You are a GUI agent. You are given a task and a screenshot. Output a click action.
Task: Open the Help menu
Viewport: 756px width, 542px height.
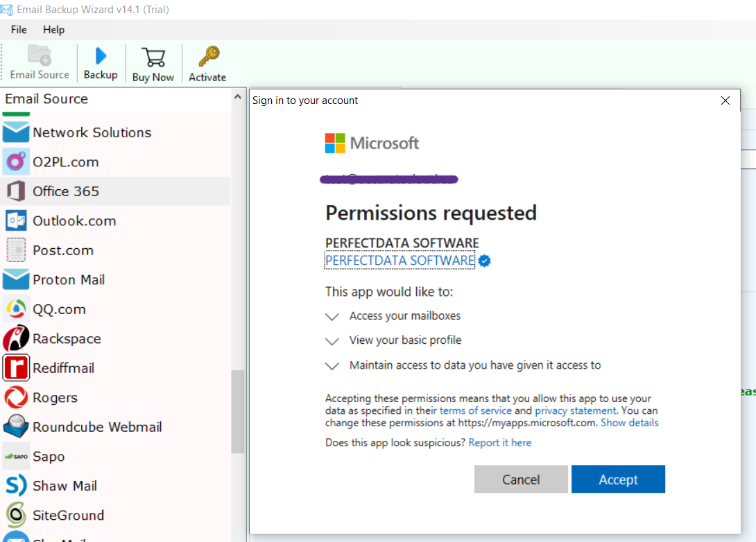53,29
